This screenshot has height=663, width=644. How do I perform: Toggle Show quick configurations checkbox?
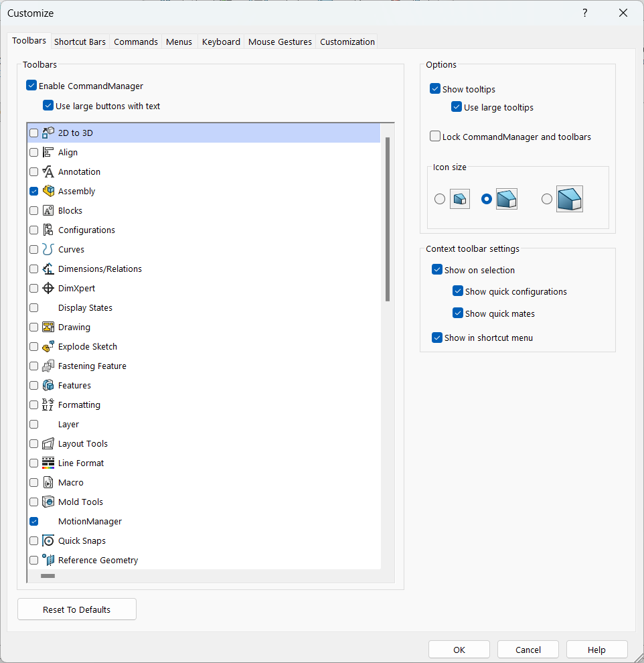458,291
